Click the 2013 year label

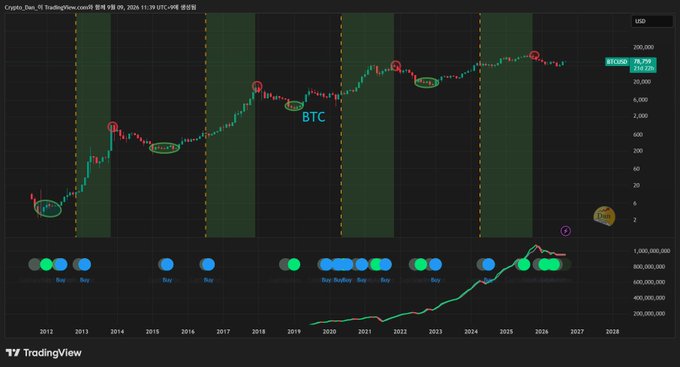point(82,331)
